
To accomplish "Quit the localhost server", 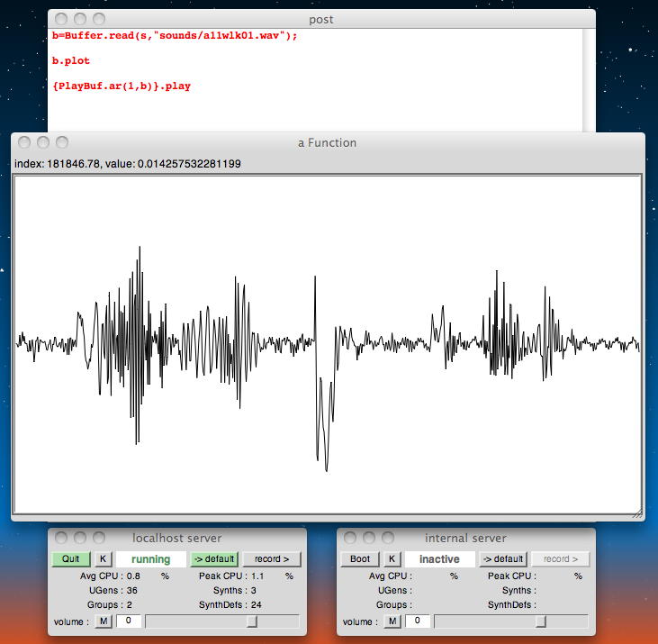I will click(70, 558).
